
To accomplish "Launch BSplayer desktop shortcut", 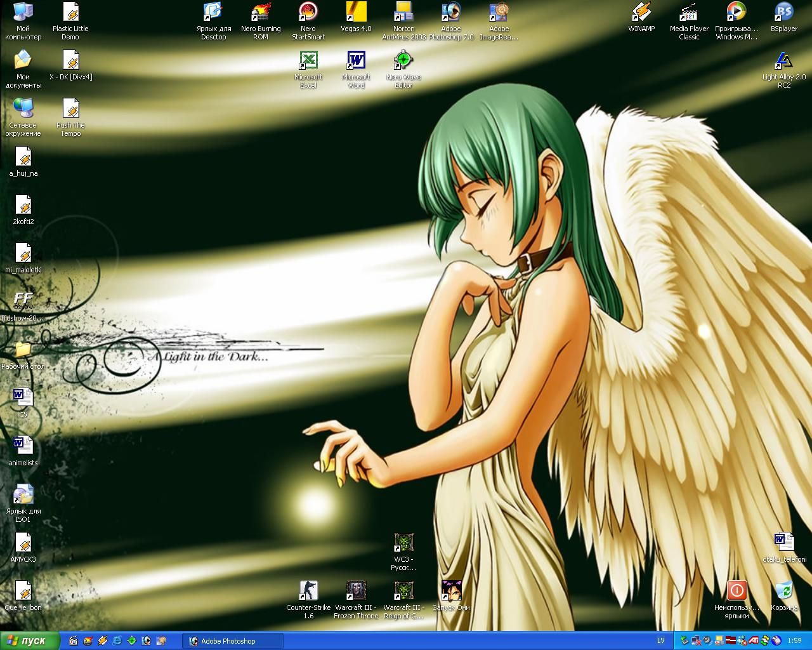I will pos(784,18).
